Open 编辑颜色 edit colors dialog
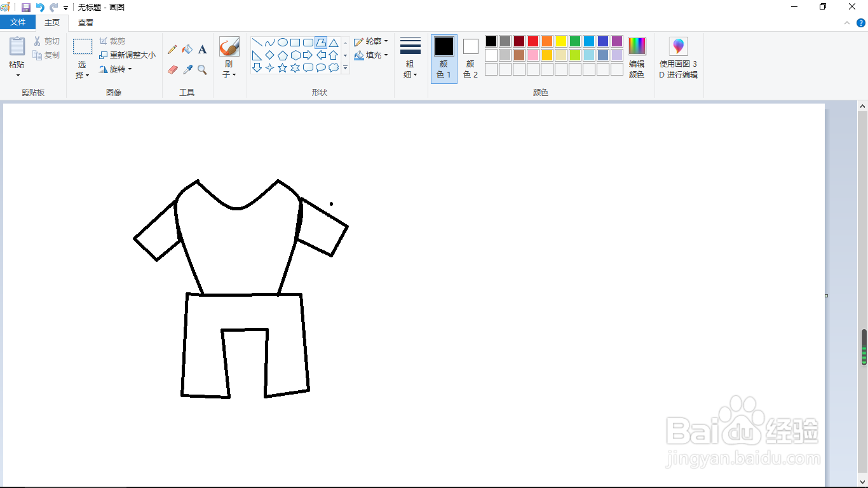The image size is (868, 488). pos(637,58)
